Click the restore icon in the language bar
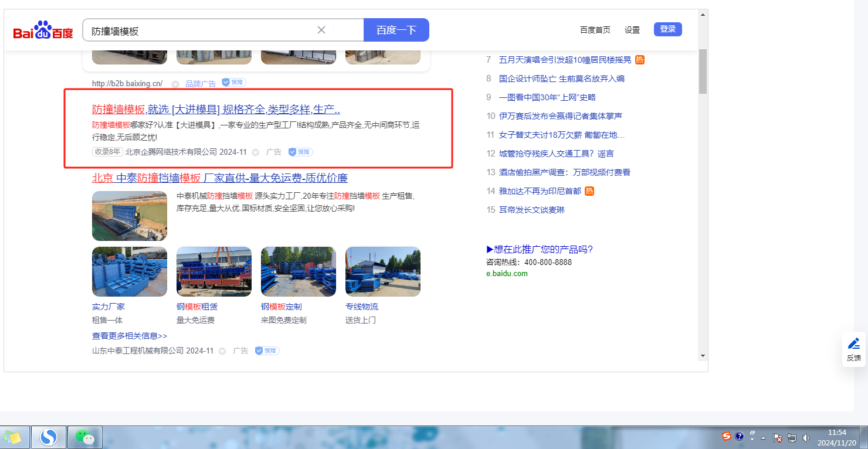 click(x=752, y=433)
